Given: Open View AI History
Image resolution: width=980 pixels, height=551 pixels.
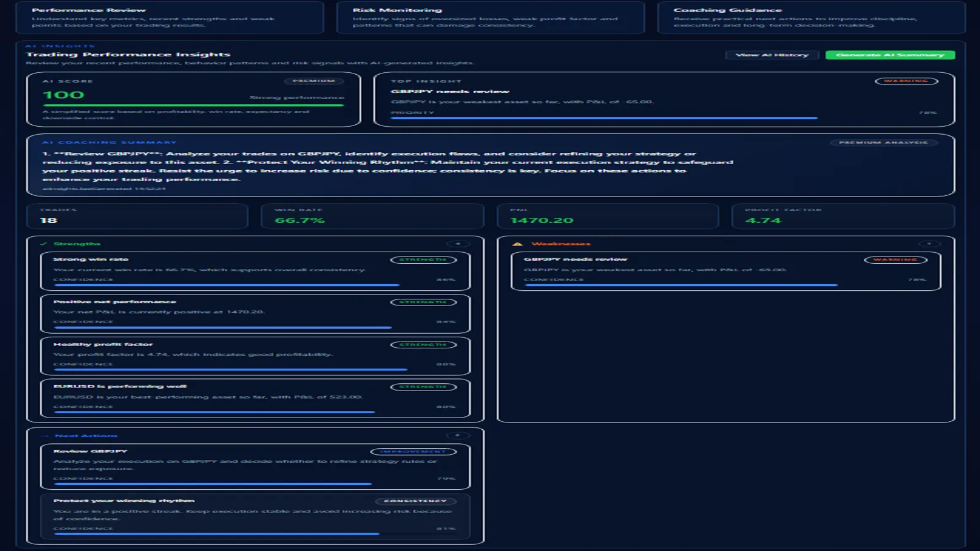Looking at the screenshot, I should pyautogui.click(x=772, y=55).
